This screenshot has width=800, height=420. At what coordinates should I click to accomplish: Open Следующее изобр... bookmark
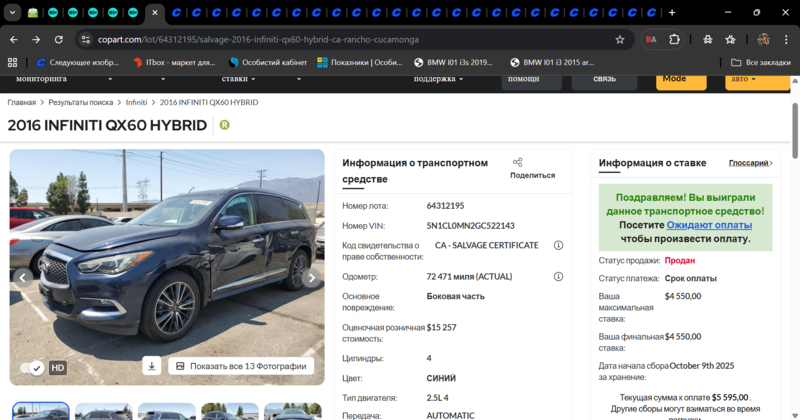(77, 62)
